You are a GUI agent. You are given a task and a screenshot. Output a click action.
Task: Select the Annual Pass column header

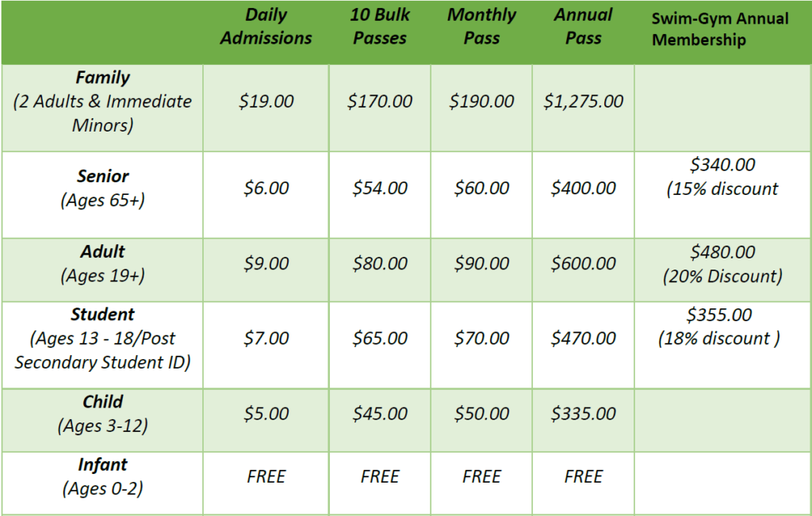(x=584, y=27)
